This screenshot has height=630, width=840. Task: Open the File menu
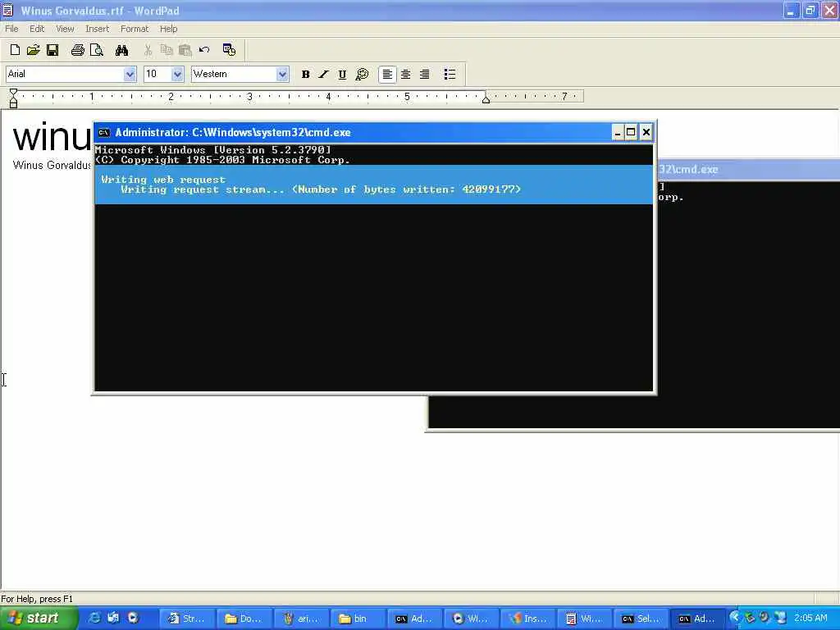pos(11,29)
